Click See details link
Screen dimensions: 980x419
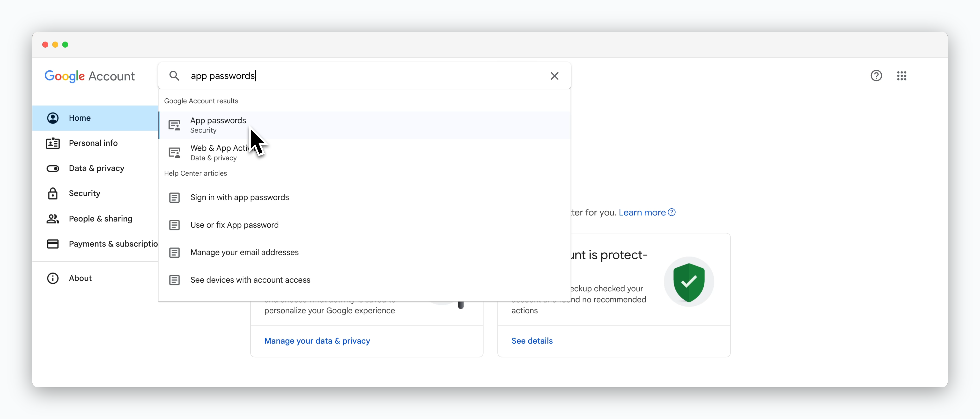pos(532,341)
